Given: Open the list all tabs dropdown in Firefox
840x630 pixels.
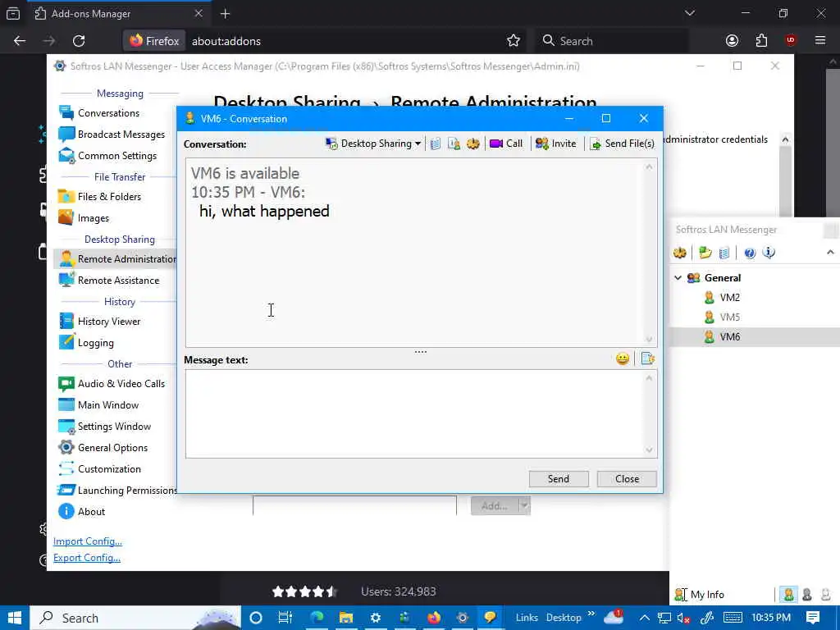Looking at the screenshot, I should pos(689,13).
